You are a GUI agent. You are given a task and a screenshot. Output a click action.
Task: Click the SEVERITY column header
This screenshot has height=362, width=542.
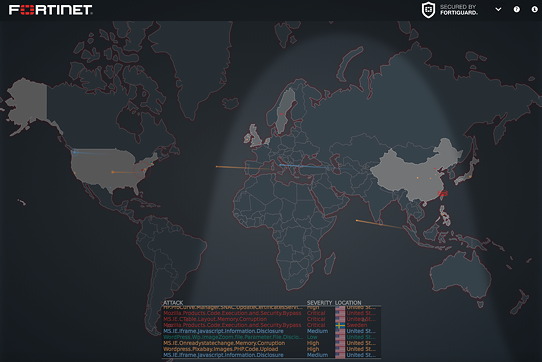pyautogui.click(x=319, y=303)
